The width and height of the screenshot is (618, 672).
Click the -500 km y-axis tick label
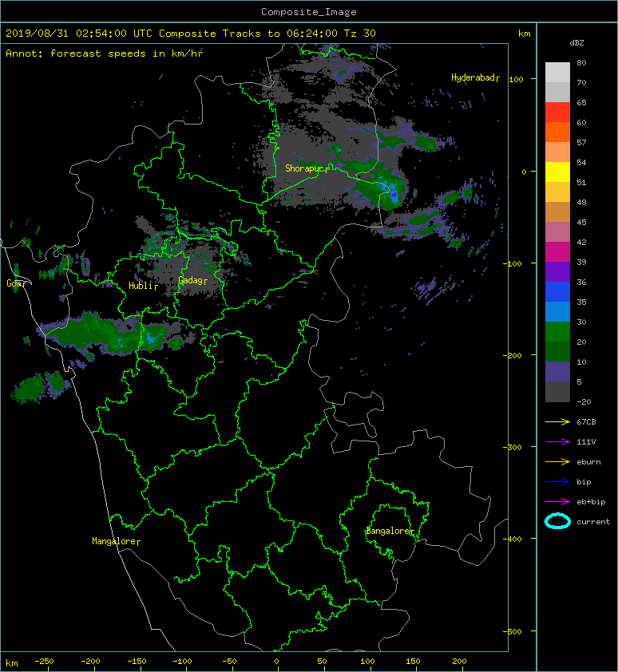513,632
